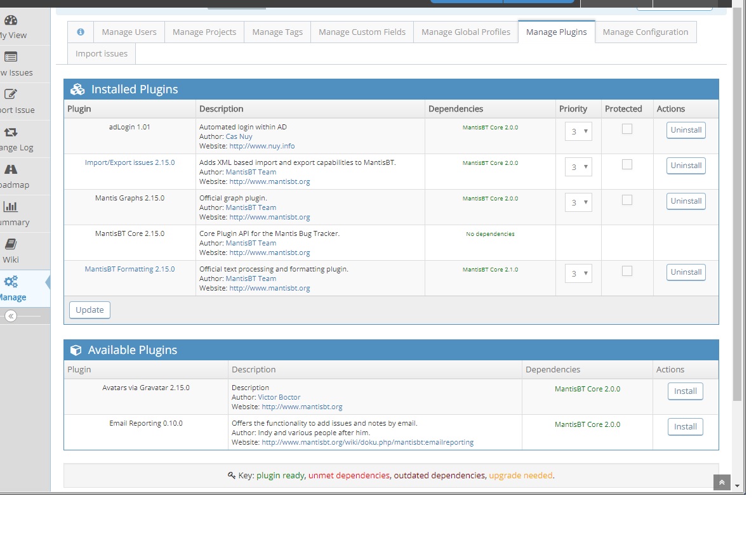756x543 pixels.
Task: Open Report Issue edit icon
Action: [11, 95]
